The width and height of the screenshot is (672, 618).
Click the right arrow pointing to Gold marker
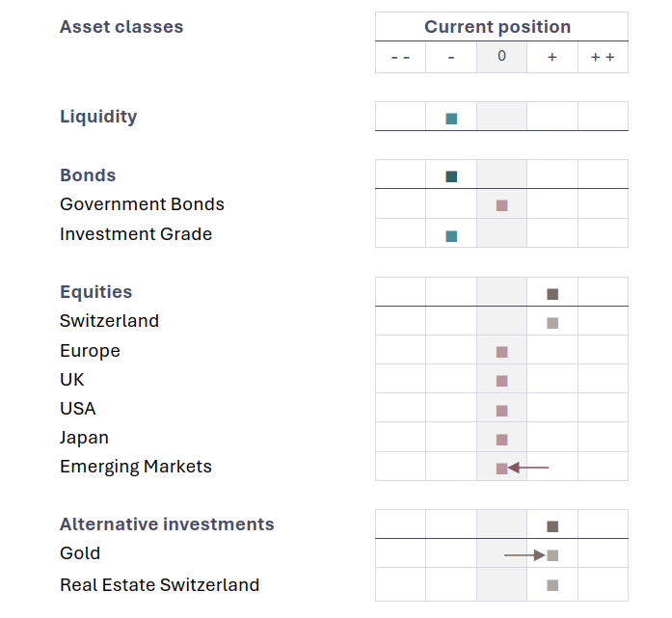pyautogui.click(x=524, y=555)
